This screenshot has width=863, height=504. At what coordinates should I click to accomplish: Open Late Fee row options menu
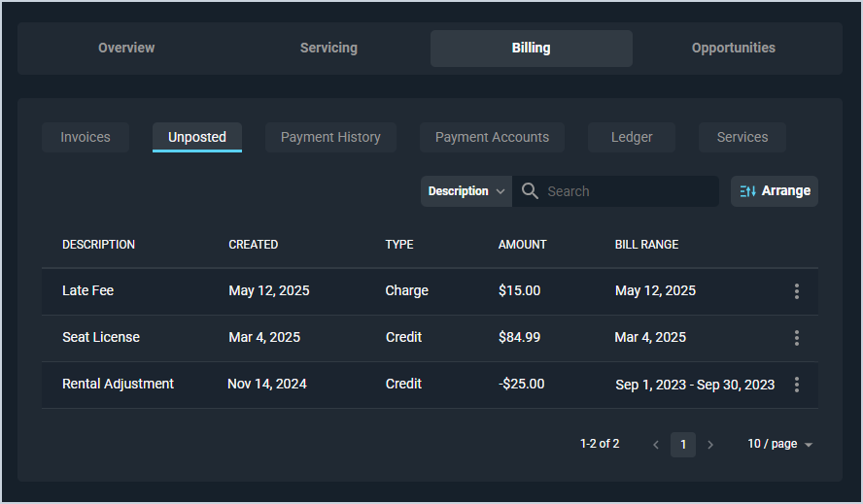pyautogui.click(x=797, y=291)
